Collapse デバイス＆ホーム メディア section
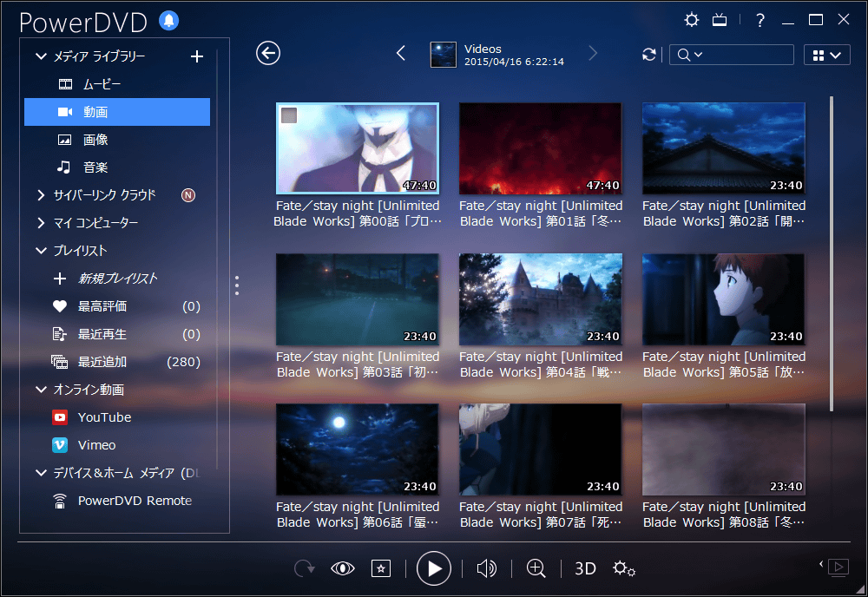The width and height of the screenshot is (868, 597). coord(41,473)
